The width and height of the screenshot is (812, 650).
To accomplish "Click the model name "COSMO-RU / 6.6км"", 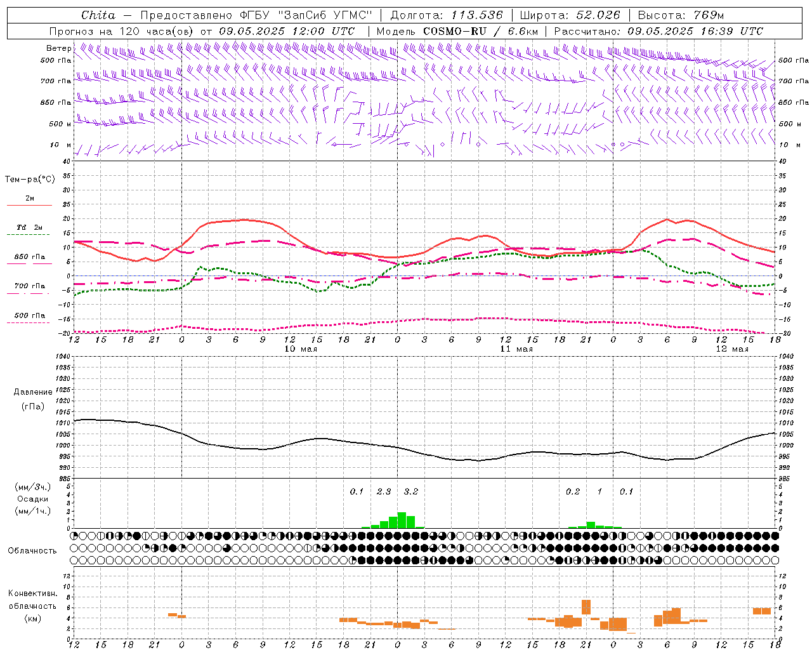I will [x=481, y=31].
